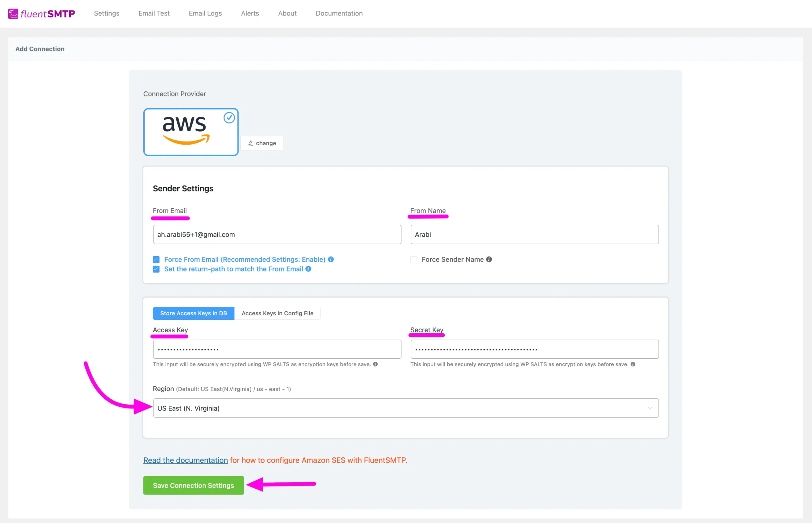Open the Region dropdown
This screenshot has height=523, width=812.
pos(406,408)
